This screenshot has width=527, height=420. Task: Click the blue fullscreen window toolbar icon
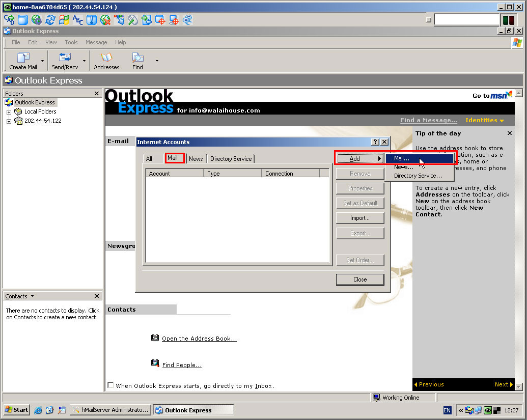coord(23,20)
